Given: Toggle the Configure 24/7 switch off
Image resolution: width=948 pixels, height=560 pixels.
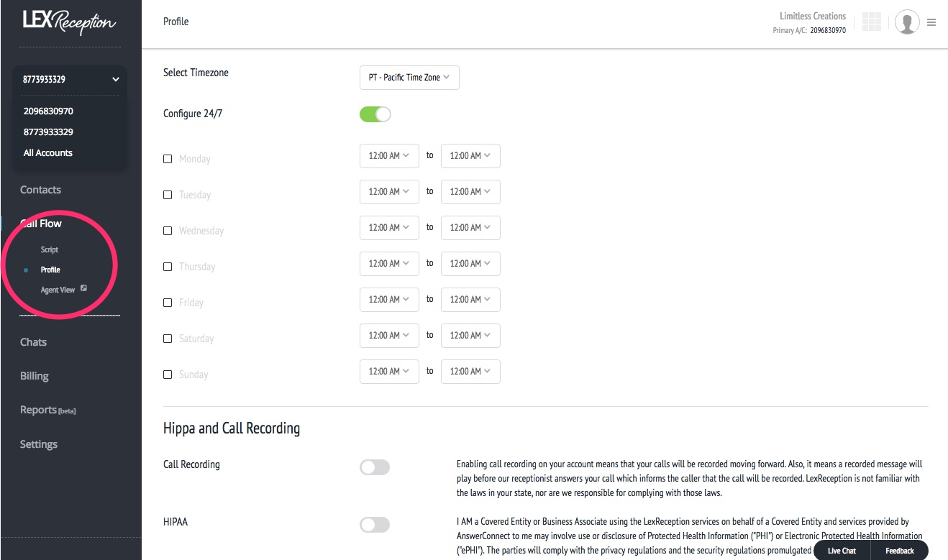Looking at the screenshot, I should [375, 114].
